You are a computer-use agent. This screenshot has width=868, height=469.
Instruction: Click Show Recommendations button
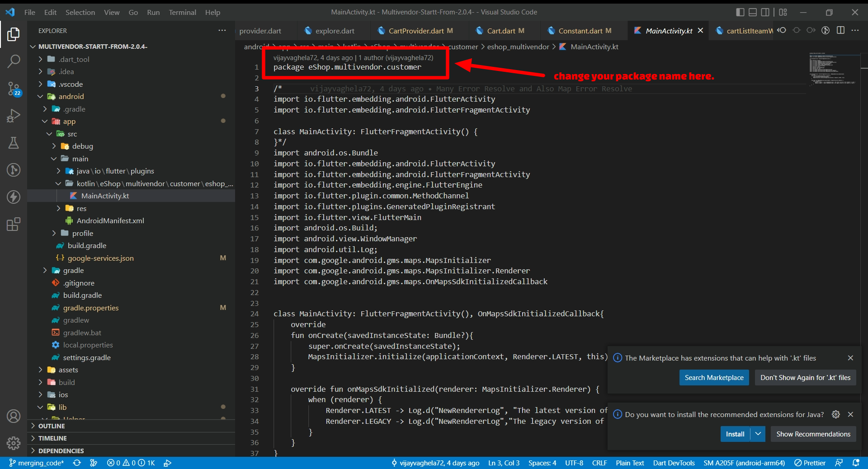pyautogui.click(x=813, y=434)
